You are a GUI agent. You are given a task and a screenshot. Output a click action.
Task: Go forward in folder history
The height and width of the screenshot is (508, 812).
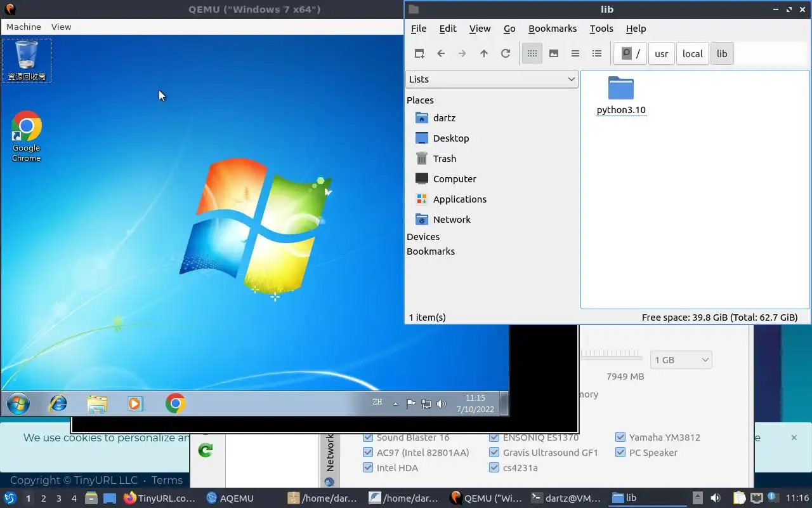pyautogui.click(x=462, y=54)
